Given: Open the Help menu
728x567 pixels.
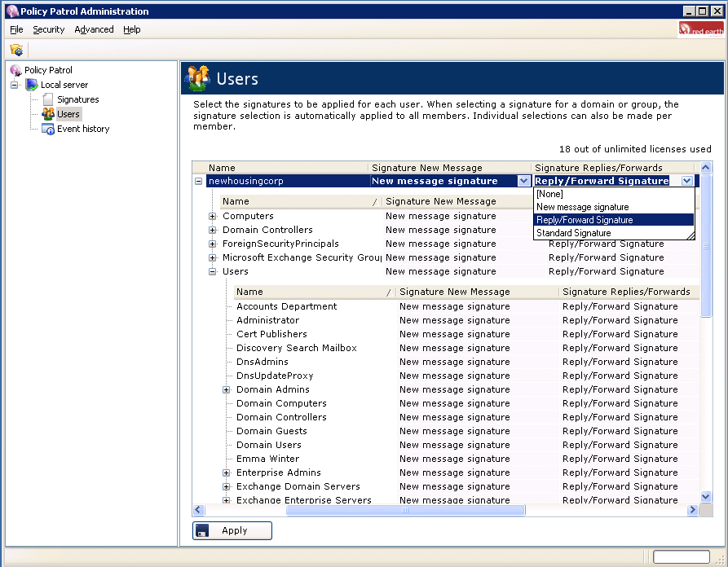Looking at the screenshot, I should [132, 29].
